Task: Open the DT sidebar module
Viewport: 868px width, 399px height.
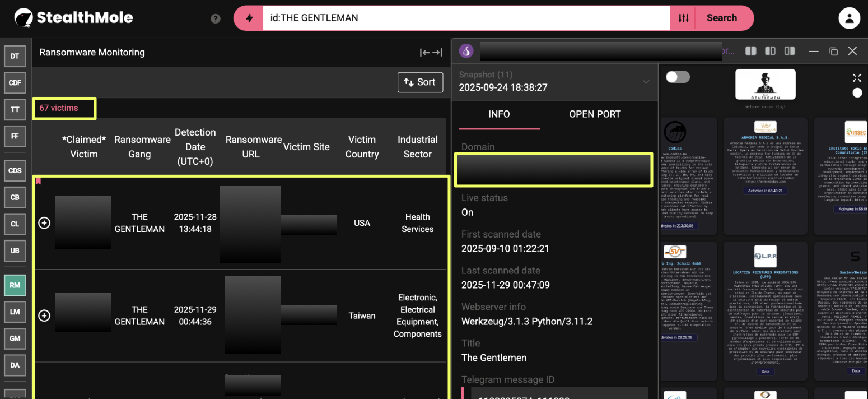Action: [x=15, y=56]
